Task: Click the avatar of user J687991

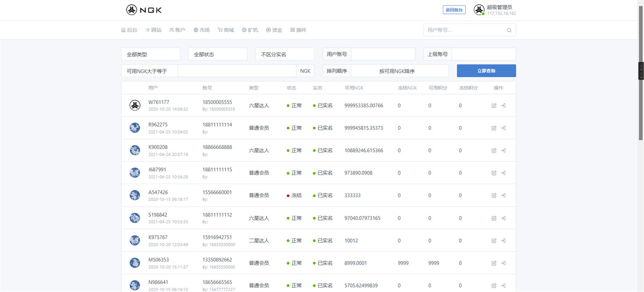Action: coord(135,173)
